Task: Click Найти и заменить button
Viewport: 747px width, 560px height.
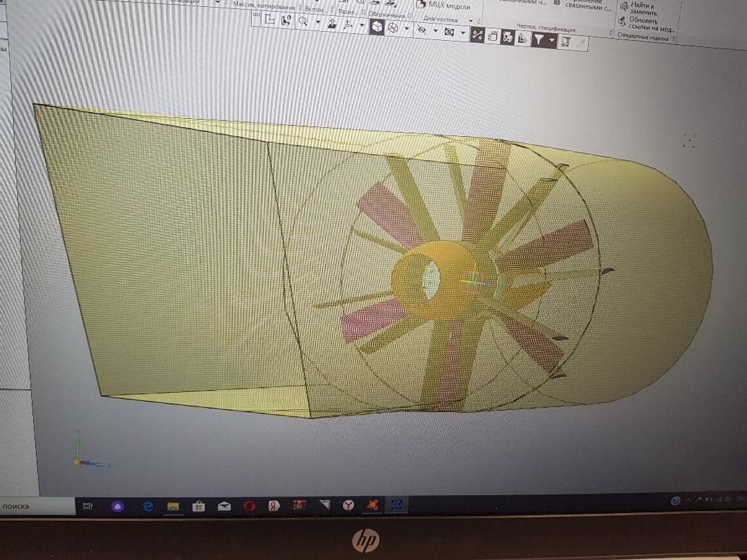Action: 643,8
